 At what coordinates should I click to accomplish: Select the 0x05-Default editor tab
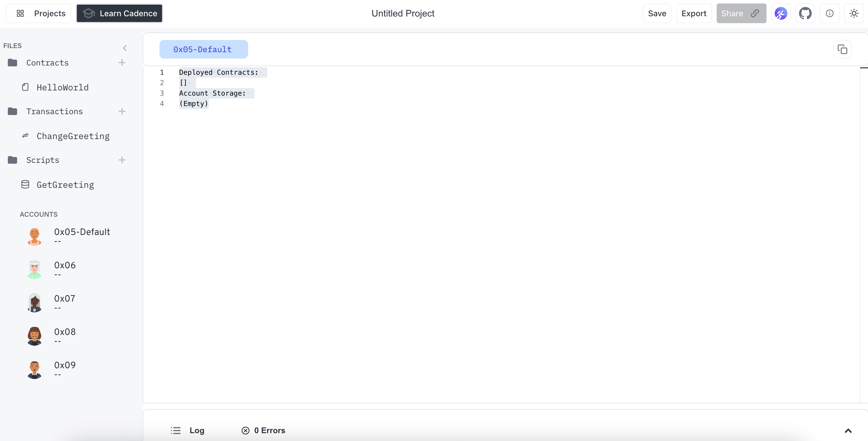click(x=203, y=49)
